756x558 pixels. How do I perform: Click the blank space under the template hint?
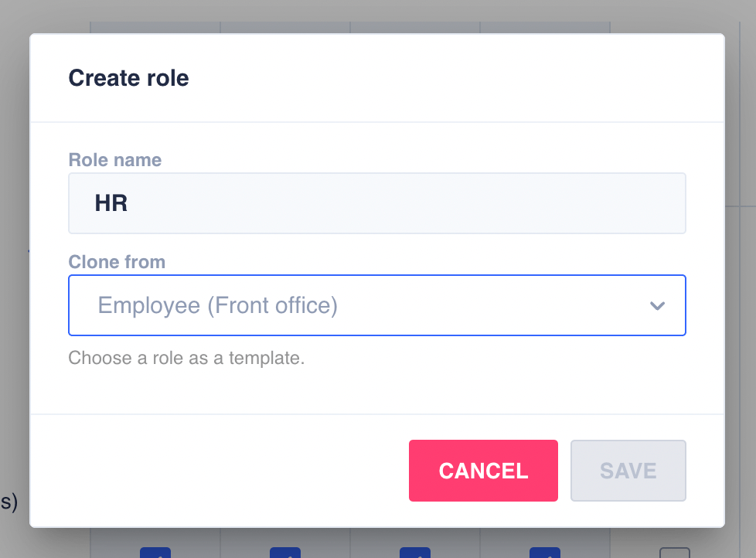pyautogui.click(x=377, y=391)
